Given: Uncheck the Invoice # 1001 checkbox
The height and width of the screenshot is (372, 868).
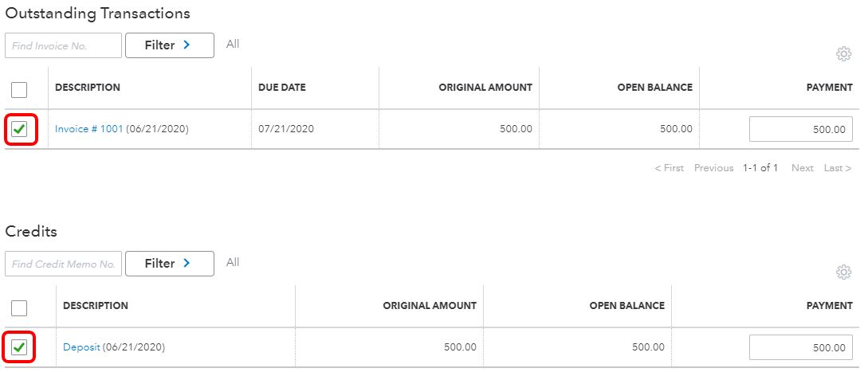Looking at the screenshot, I should 19,129.
